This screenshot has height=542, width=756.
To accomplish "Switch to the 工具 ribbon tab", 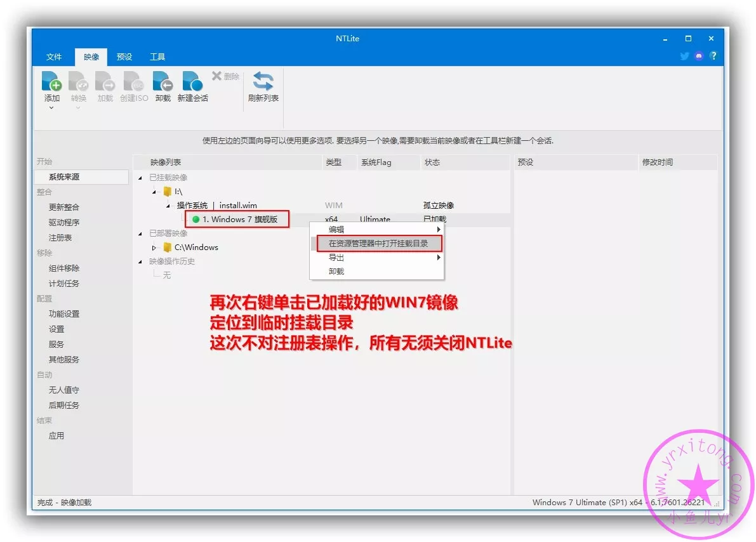I will (x=157, y=57).
